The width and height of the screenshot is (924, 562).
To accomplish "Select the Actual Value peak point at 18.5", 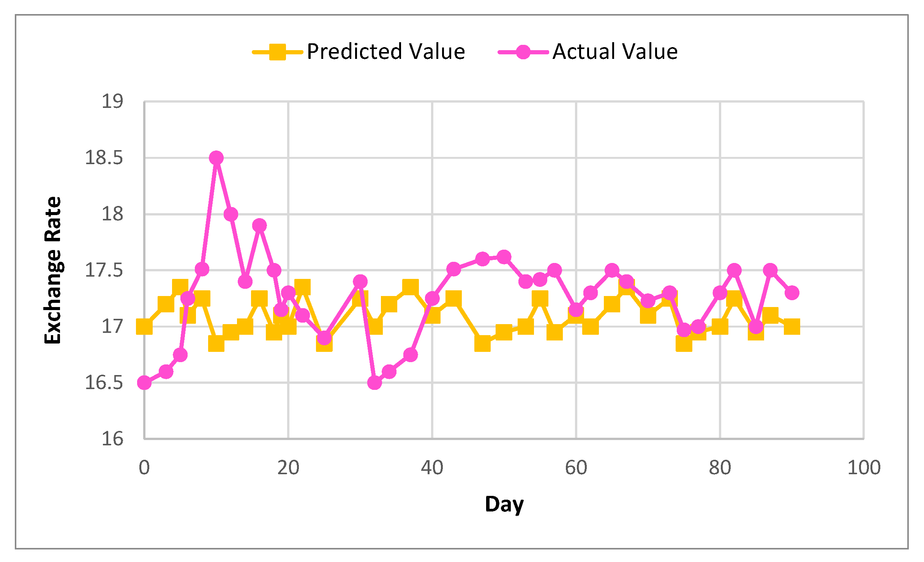I will pyautogui.click(x=216, y=158).
